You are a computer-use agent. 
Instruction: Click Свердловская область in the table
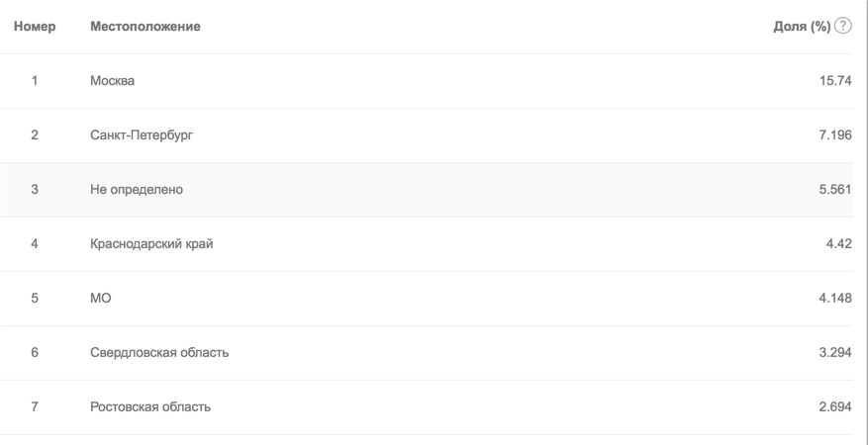pos(159,352)
